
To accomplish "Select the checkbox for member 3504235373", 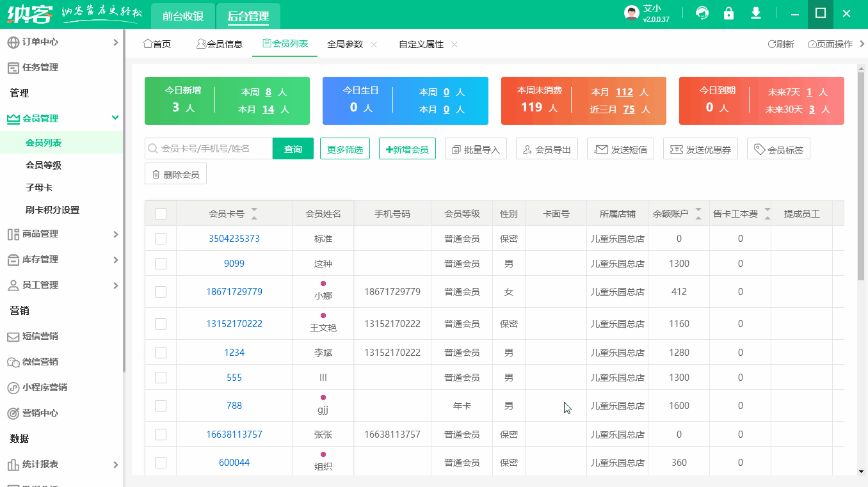I will point(161,239).
